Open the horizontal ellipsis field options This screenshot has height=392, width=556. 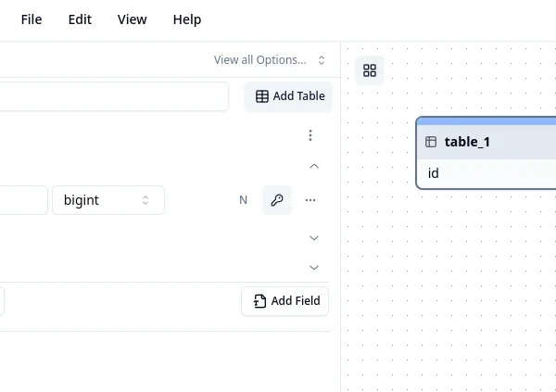click(310, 200)
